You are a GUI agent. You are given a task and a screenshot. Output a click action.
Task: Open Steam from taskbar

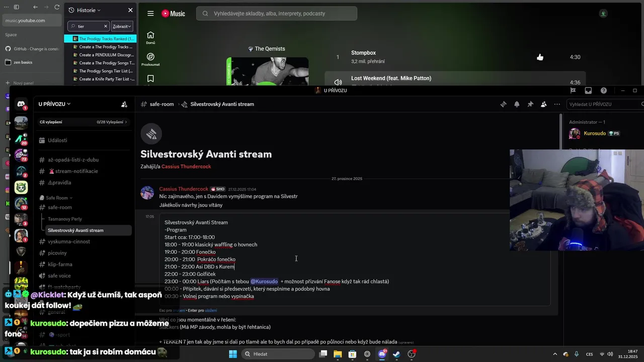click(x=396, y=354)
